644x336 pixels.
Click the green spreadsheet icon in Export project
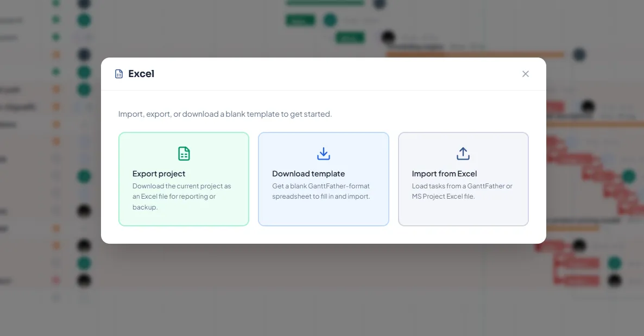click(184, 154)
